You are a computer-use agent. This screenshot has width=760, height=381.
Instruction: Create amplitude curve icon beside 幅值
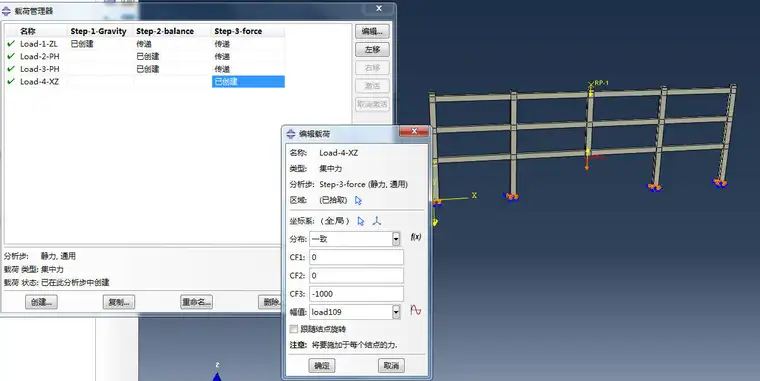point(415,310)
